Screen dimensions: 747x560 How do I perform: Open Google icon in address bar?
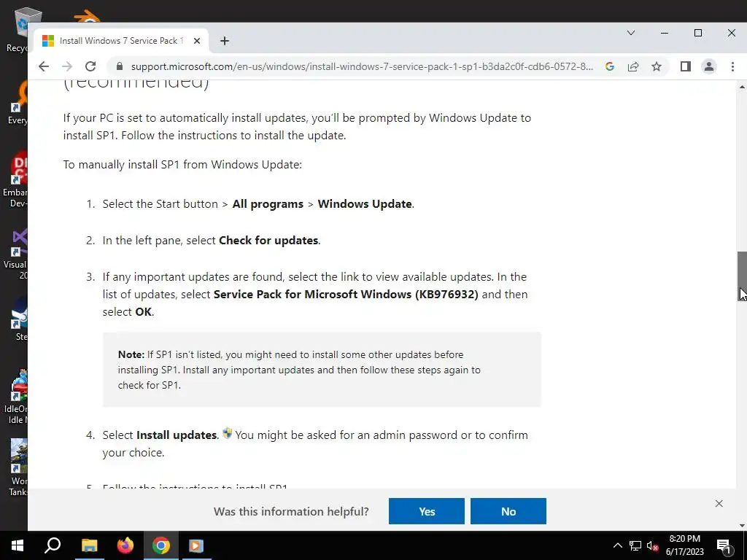click(x=610, y=66)
